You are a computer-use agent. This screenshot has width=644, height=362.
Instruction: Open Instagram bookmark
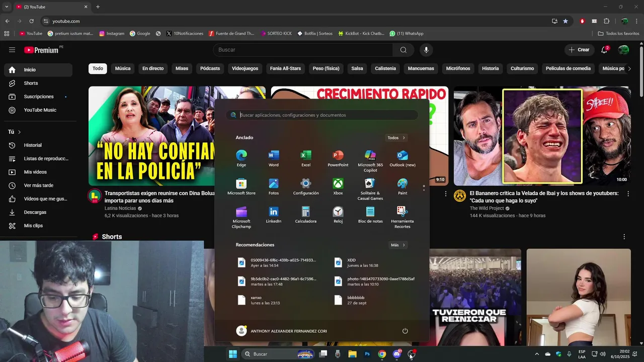click(112, 34)
